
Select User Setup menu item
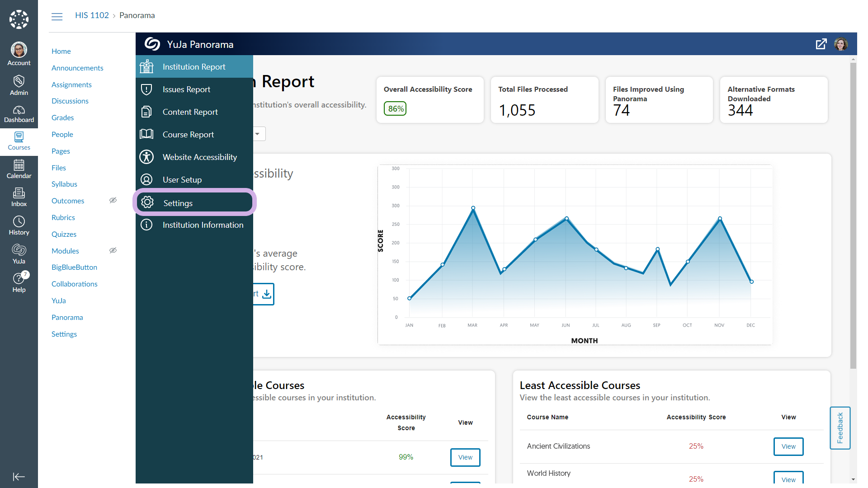point(182,180)
